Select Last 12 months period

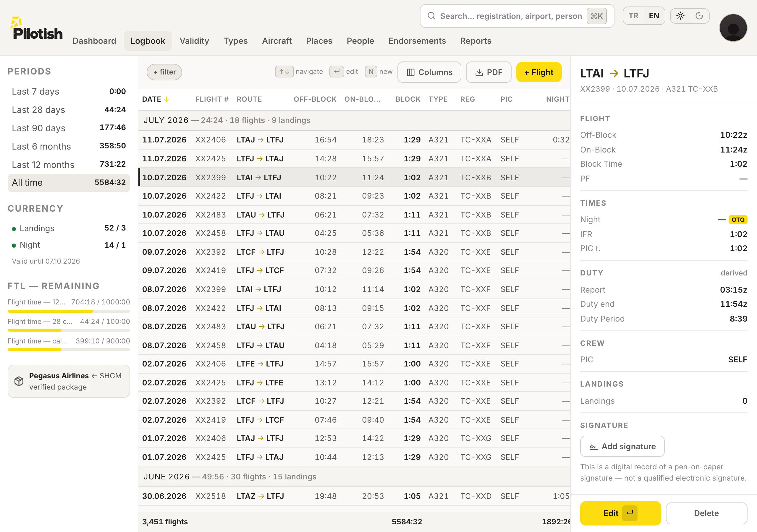(69, 165)
